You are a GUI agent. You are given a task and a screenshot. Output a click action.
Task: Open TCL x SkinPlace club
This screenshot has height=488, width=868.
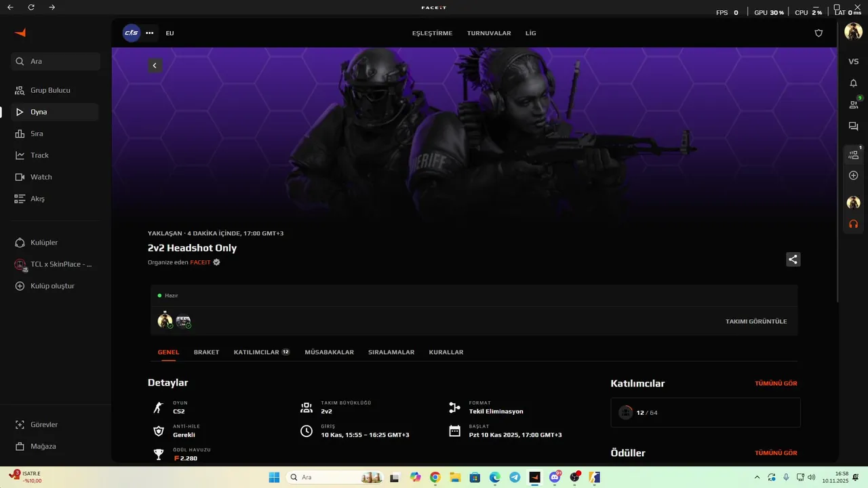point(56,264)
